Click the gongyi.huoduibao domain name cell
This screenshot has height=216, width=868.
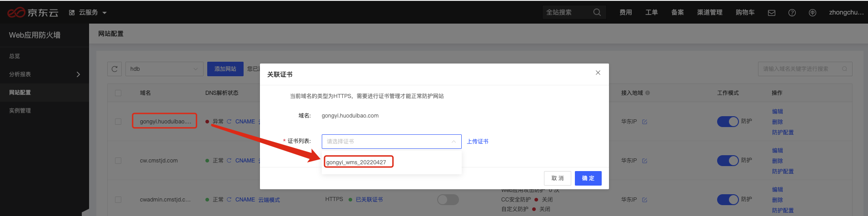pos(165,122)
